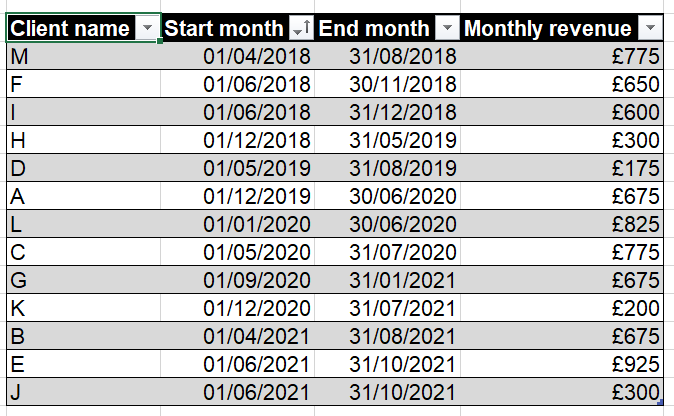674x416 pixels.
Task: Select the Client name header cell text
Action: coord(70,29)
